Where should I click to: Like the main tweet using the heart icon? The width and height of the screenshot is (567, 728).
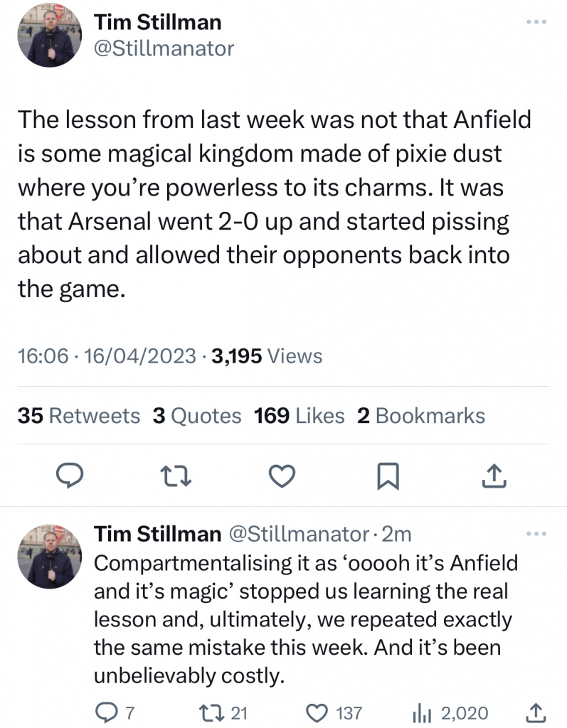(x=282, y=476)
